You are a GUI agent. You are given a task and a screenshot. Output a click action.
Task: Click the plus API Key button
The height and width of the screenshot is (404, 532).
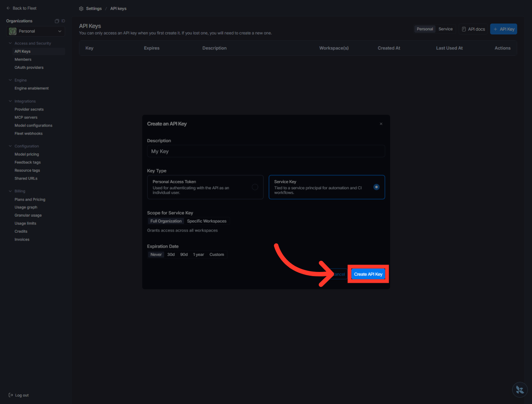pyautogui.click(x=504, y=29)
